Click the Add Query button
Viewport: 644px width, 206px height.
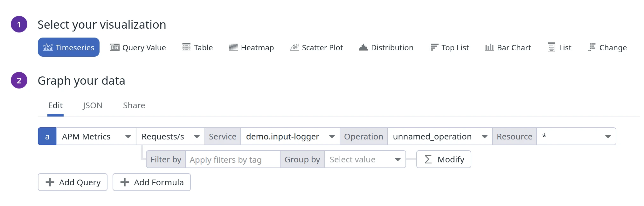point(73,182)
